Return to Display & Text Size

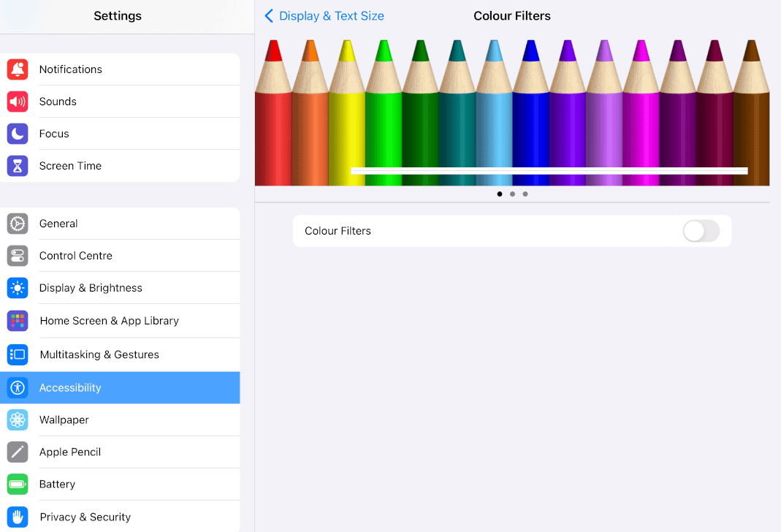coord(331,16)
